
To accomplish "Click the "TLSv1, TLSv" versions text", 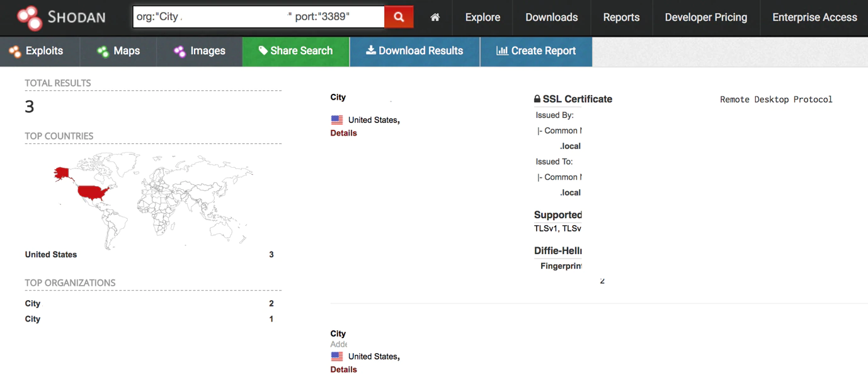I will click(557, 228).
